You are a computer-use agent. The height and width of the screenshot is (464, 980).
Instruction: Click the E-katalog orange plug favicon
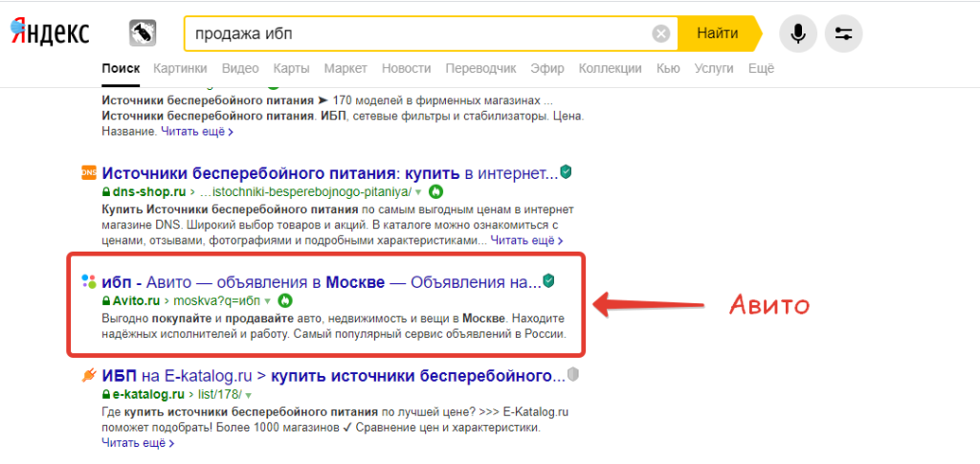tap(89, 375)
